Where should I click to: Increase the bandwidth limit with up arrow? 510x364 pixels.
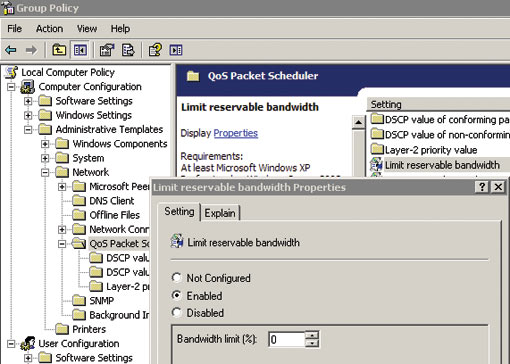(312, 335)
